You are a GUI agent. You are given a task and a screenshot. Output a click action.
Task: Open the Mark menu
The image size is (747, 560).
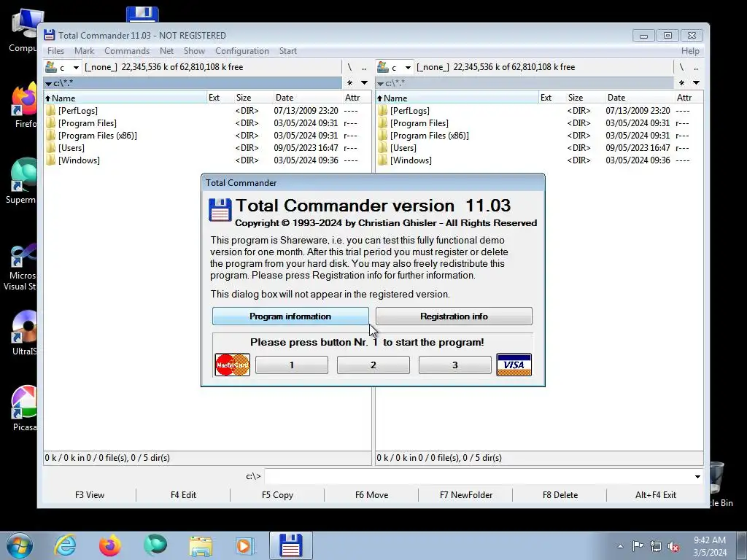85,51
